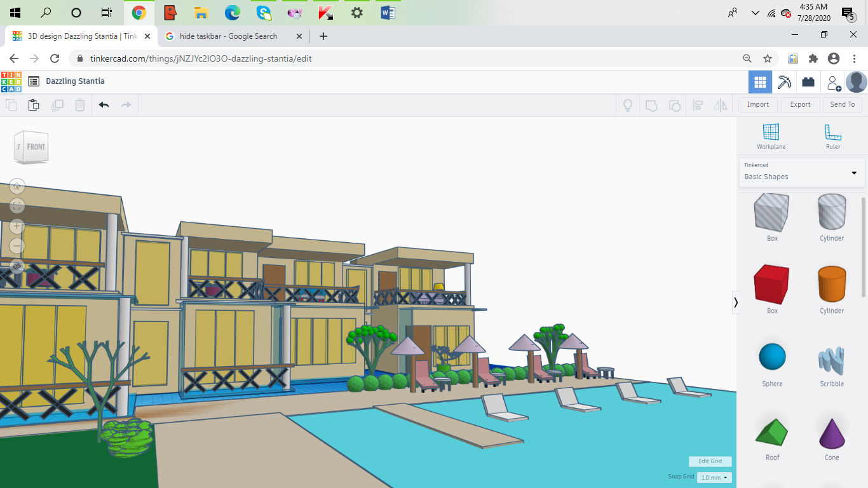Collapse the shapes panel with the chevron
This screenshot has width=868, height=488.
(x=736, y=302)
